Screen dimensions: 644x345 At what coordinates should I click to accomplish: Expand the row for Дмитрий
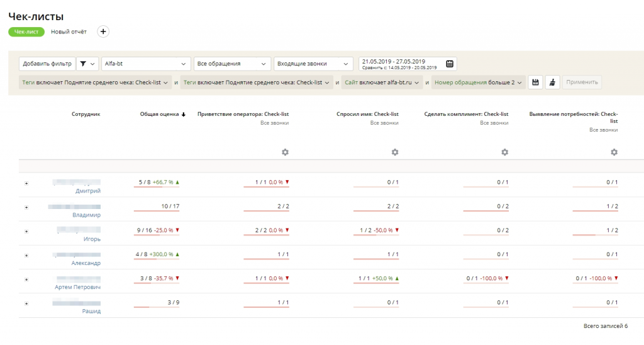(x=26, y=183)
